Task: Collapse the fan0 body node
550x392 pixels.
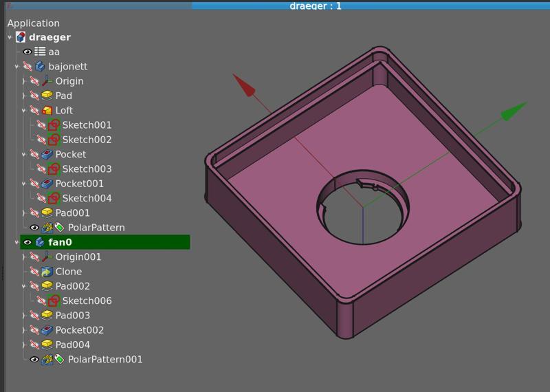Action: 16,242
